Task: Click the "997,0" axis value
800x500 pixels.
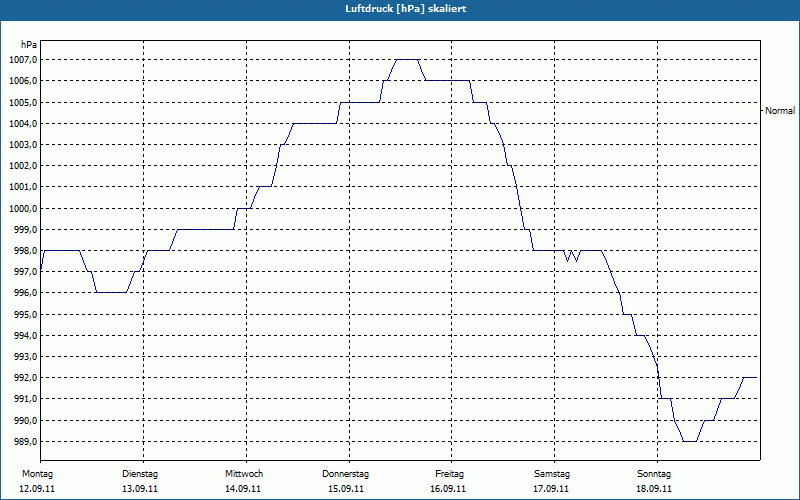Action: (x=25, y=272)
